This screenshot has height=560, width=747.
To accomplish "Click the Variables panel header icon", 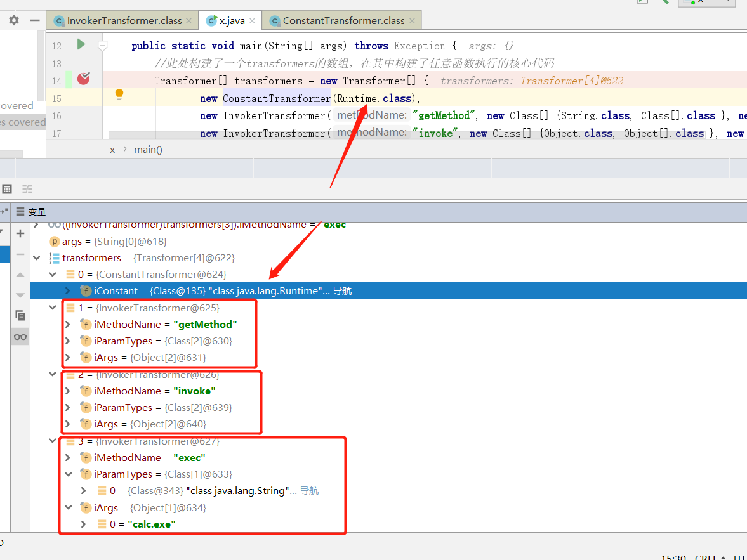I will (20, 212).
